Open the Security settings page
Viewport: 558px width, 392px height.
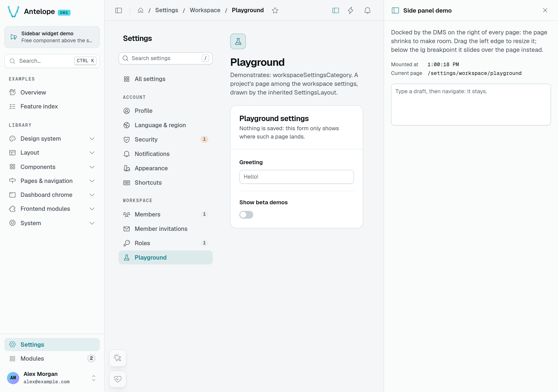point(165,139)
